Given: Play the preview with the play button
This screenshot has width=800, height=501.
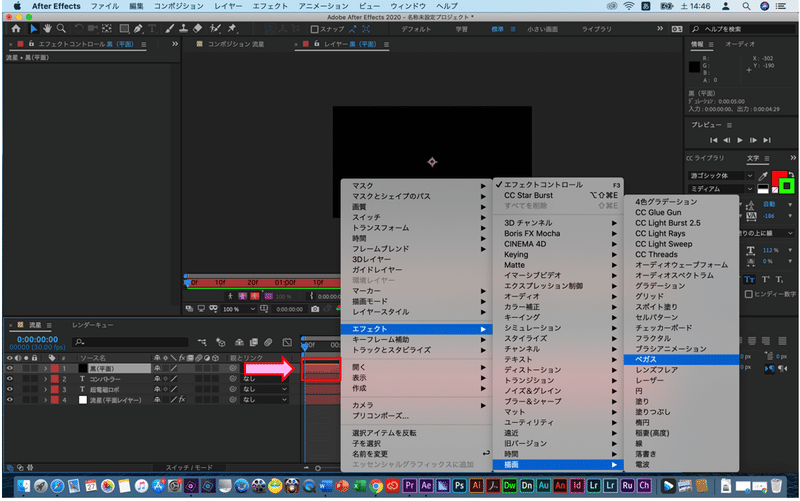Looking at the screenshot, I should coord(740,140).
